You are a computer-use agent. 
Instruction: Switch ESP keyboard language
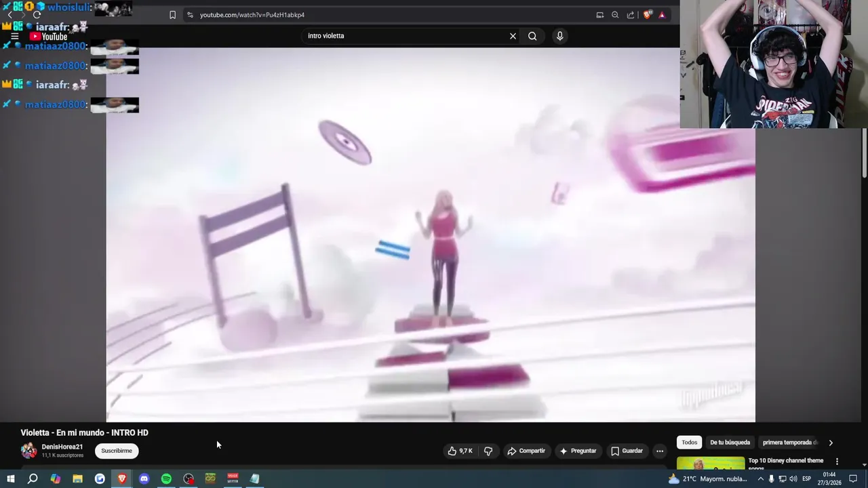tap(807, 479)
